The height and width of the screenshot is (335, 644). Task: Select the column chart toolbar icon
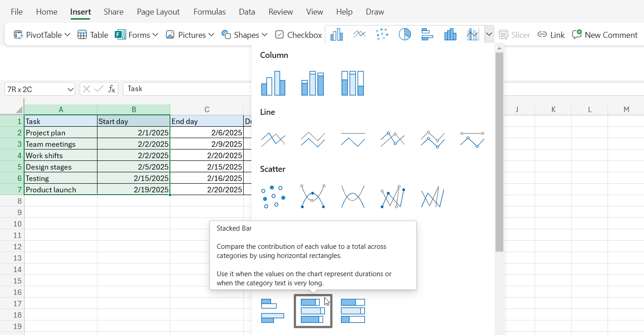click(x=337, y=34)
